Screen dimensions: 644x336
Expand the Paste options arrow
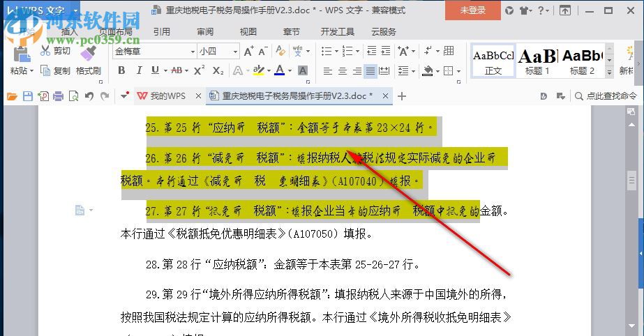click(31, 71)
